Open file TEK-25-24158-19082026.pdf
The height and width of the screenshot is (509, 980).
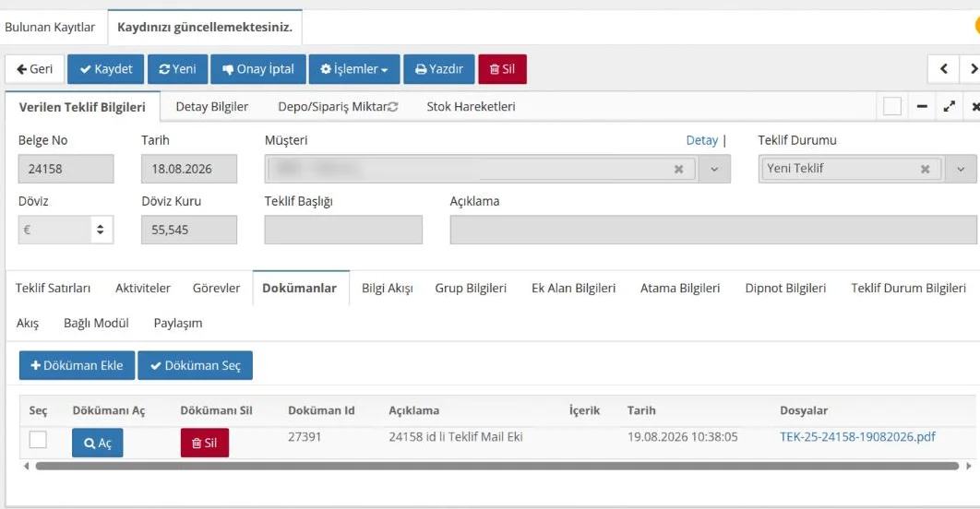pos(857,437)
